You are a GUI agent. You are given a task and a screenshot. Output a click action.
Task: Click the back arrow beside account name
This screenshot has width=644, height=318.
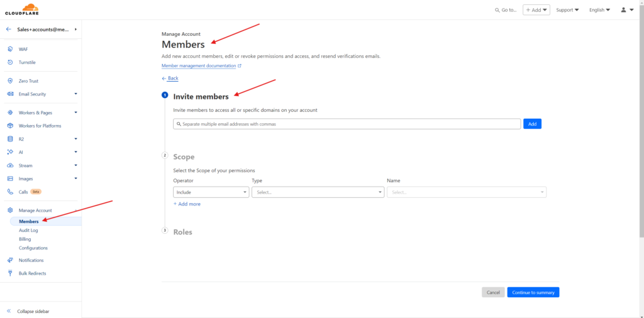(x=9, y=30)
